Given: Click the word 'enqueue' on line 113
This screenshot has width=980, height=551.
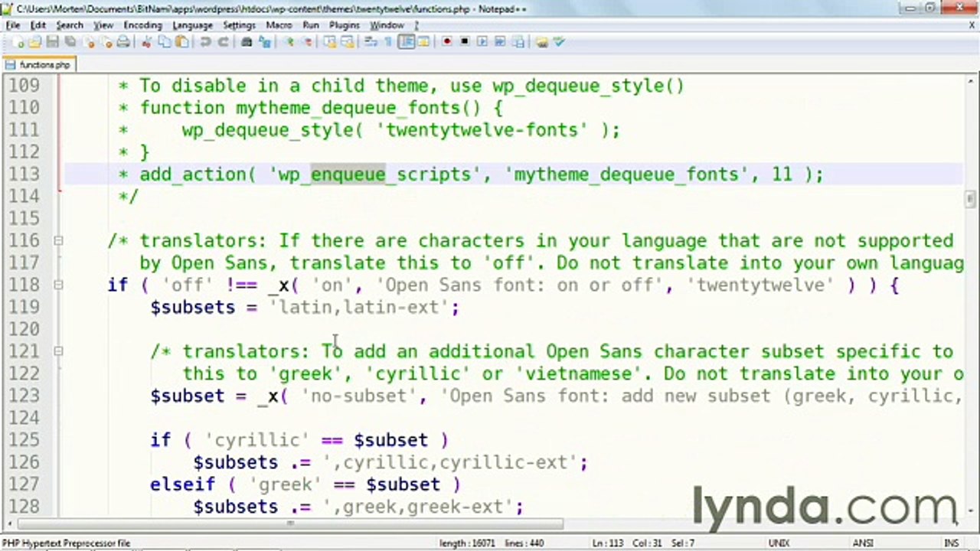Looking at the screenshot, I should coord(348,174).
